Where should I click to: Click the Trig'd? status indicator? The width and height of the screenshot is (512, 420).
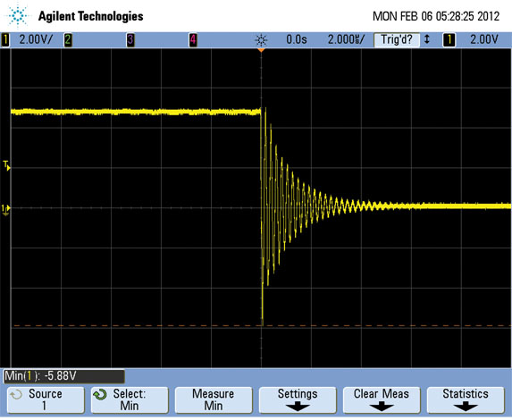(x=397, y=40)
